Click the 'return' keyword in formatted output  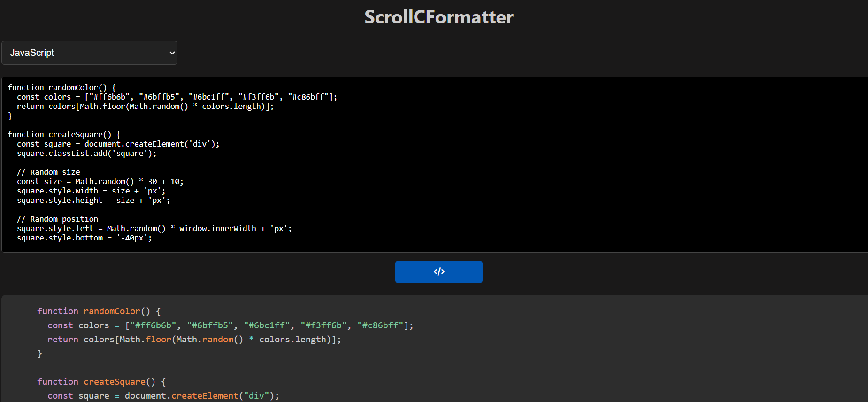pyautogui.click(x=62, y=340)
